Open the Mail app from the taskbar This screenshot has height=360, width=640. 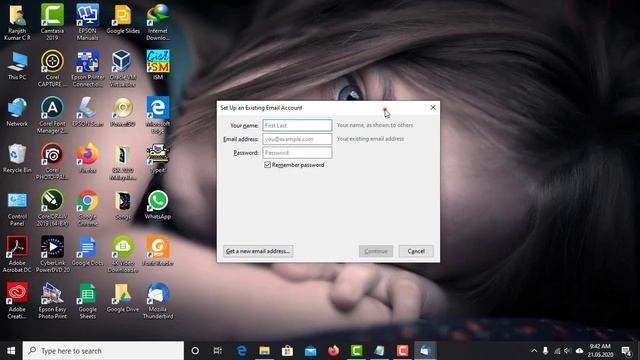[311, 351]
